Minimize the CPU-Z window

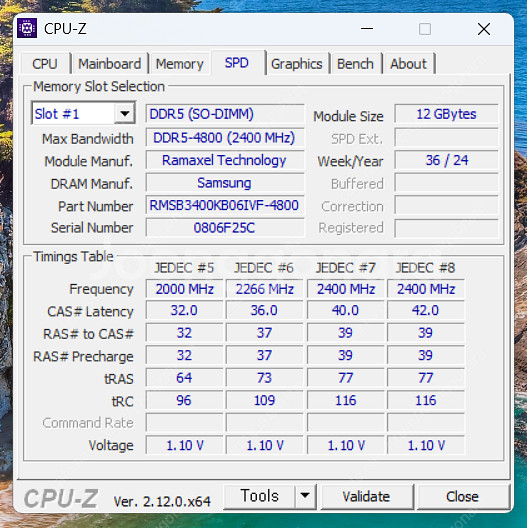pos(367,29)
